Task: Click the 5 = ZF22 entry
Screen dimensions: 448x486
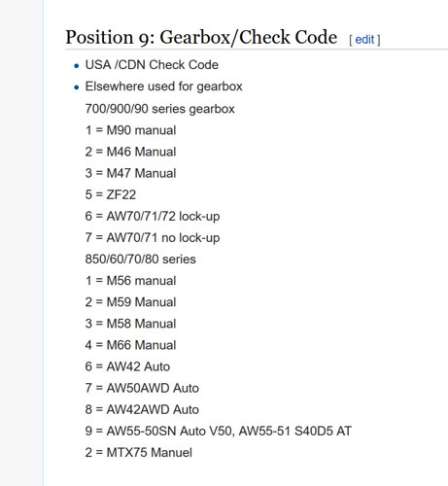Action: (111, 194)
